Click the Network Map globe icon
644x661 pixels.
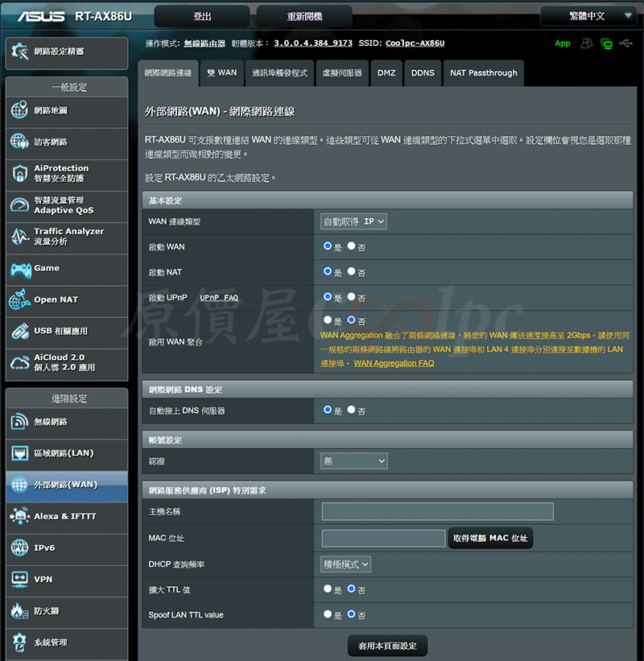click(x=19, y=110)
